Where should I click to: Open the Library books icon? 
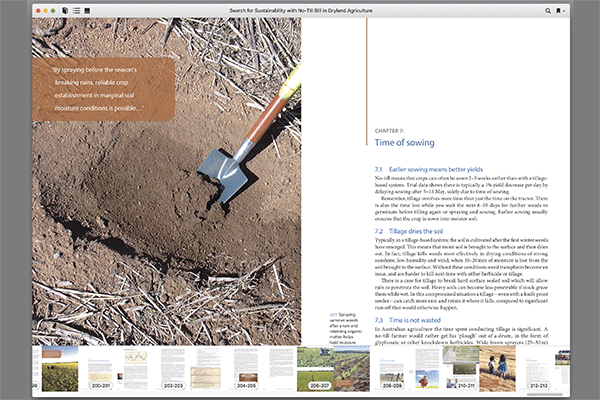pyautogui.click(x=65, y=10)
